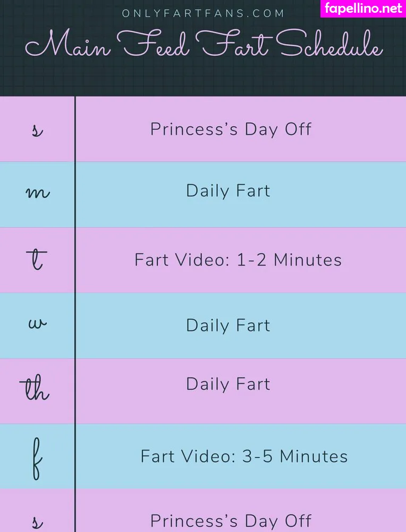Click the "w" Wednesday day letter
This screenshot has width=406, height=532.
37,324
